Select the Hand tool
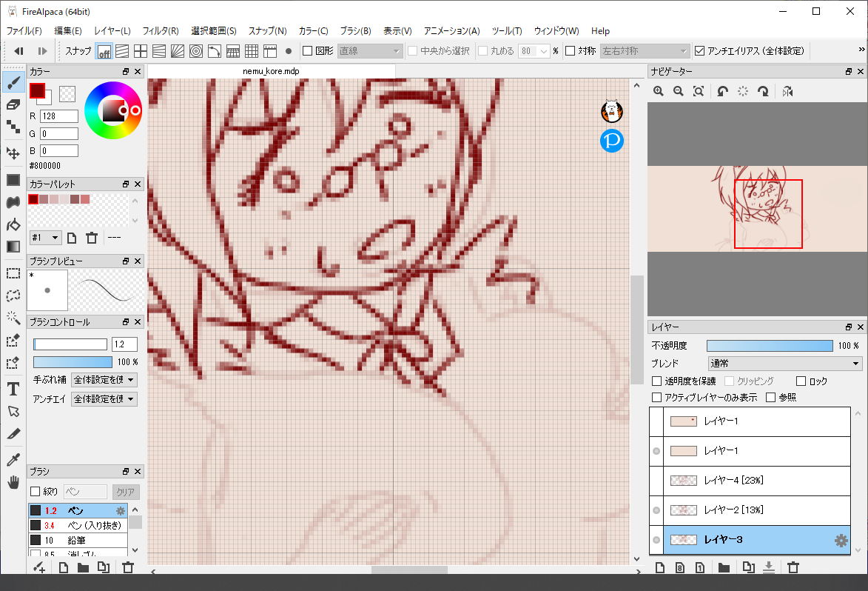This screenshot has height=591, width=868. click(x=13, y=483)
